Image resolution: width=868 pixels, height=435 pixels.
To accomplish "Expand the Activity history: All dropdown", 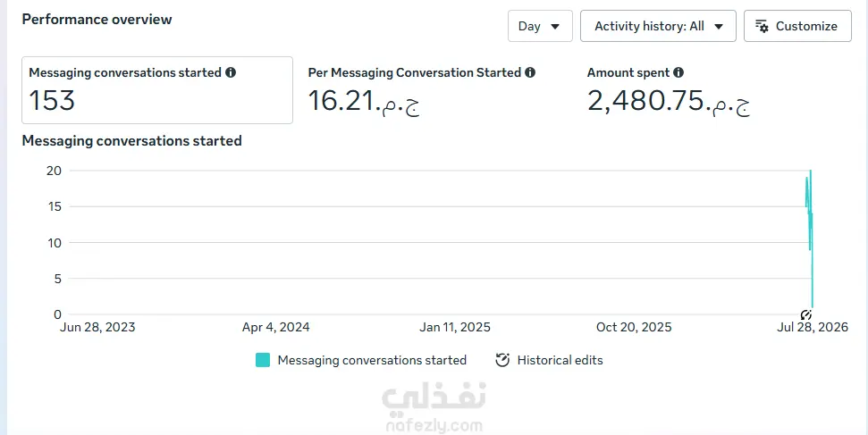I will [658, 26].
